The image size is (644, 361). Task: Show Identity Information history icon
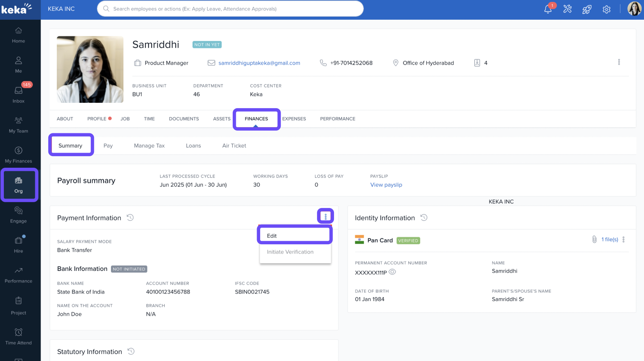424,218
